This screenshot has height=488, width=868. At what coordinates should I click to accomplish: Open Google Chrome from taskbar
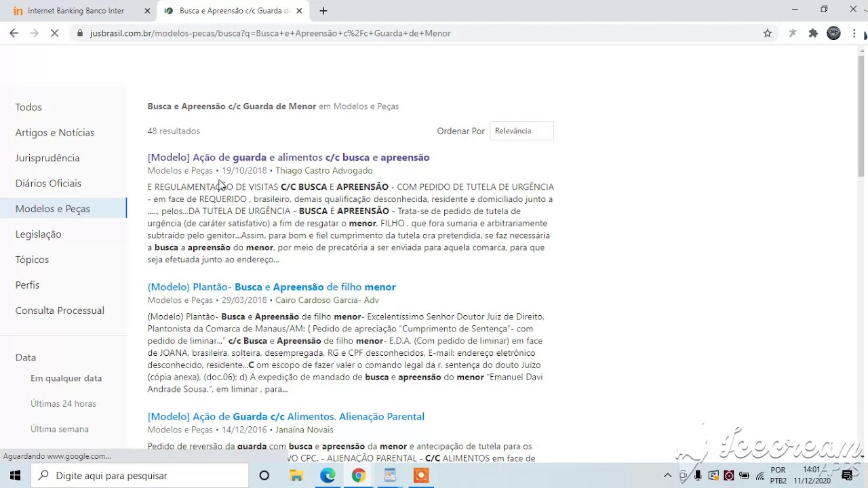[x=359, y=475]
